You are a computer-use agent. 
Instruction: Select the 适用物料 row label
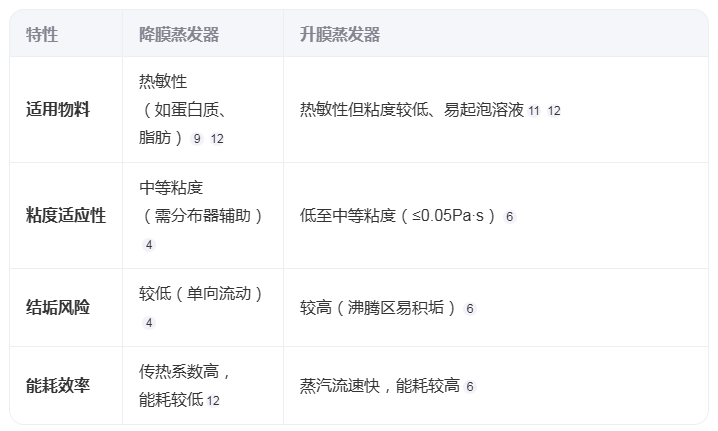click(58, 109)
